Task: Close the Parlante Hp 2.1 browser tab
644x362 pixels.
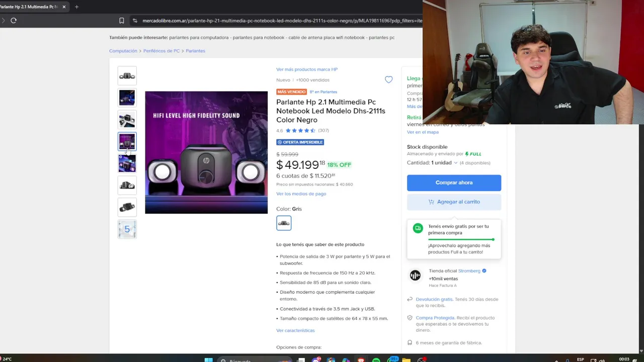Action: pos(64,7)
